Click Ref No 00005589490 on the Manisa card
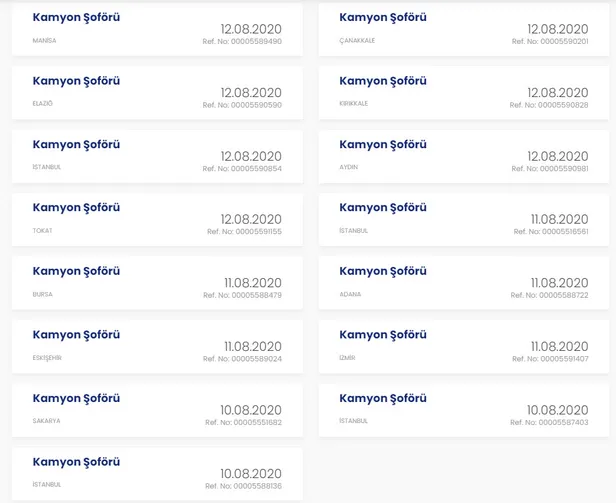The width and height of the screenshot is (616, 503). 242,42
